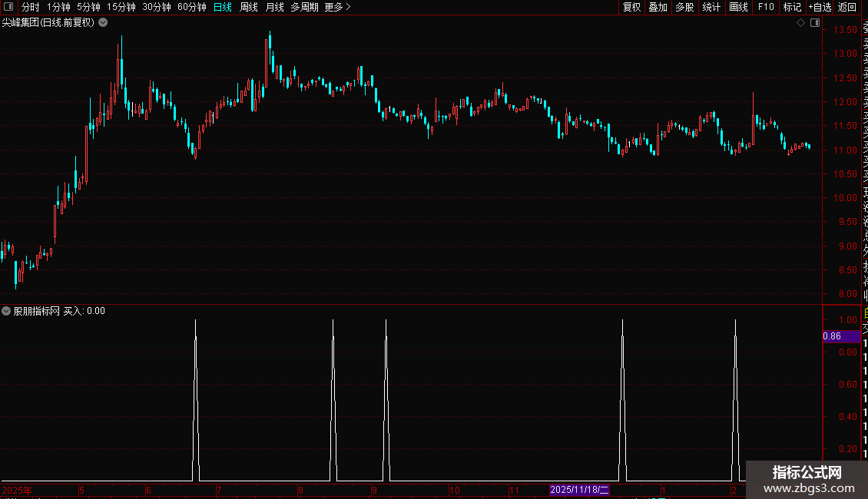Toggle the panel layout icon in chart header
The width and height of the screenshot is (868, 499).
(815, 23)
